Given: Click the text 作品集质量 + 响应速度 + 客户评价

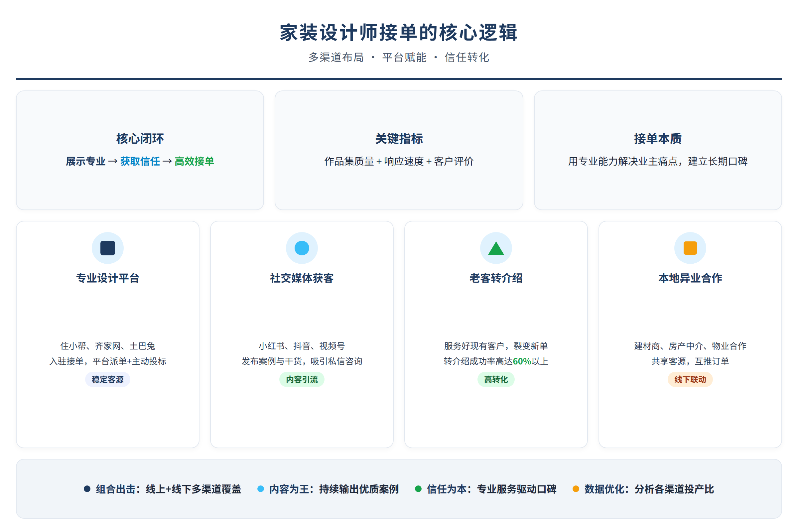Looking at the screenshot, I should click(399, 161).
